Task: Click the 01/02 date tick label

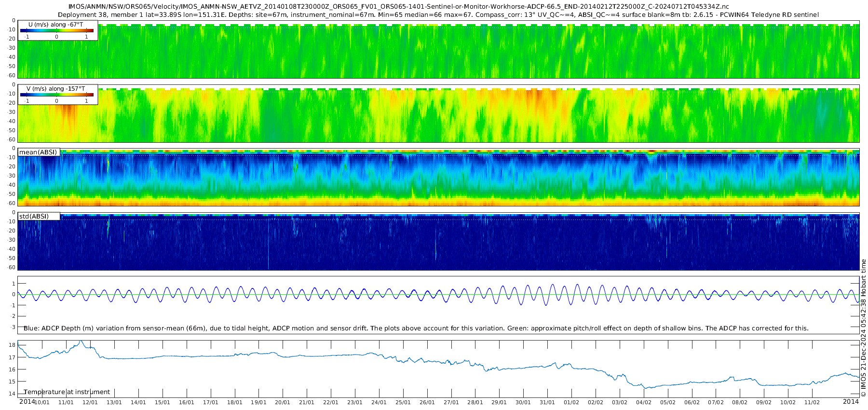Action: (x=571, y=402)
